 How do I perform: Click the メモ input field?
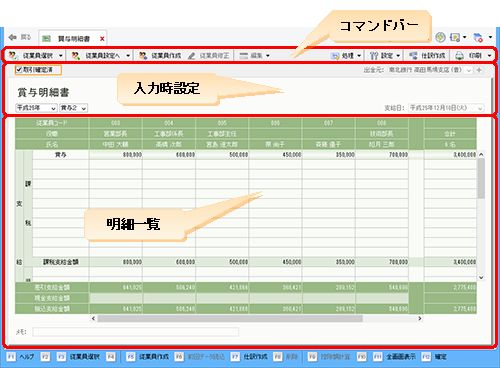point(136,332)
